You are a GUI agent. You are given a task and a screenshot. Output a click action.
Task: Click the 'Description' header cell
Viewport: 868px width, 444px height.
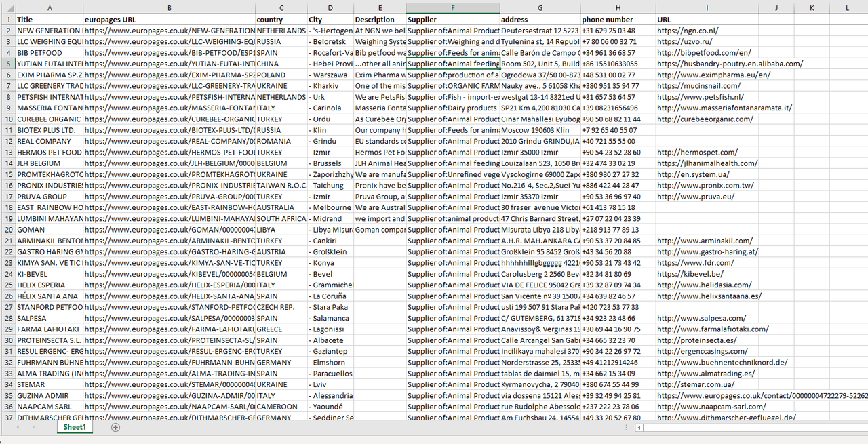pyautogui.click(x=380, y=20)
